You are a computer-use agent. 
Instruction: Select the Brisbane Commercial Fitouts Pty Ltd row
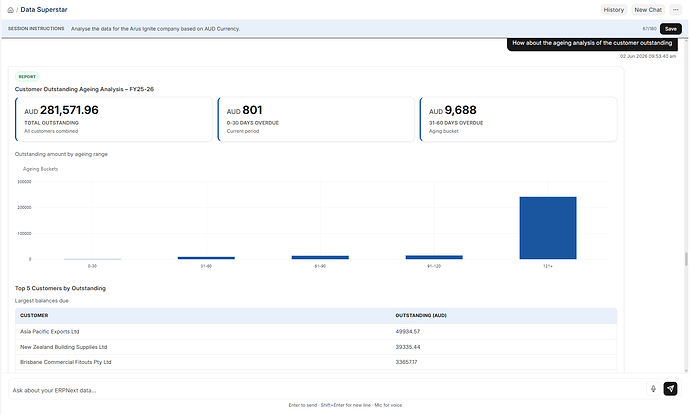tap(316, 362)
